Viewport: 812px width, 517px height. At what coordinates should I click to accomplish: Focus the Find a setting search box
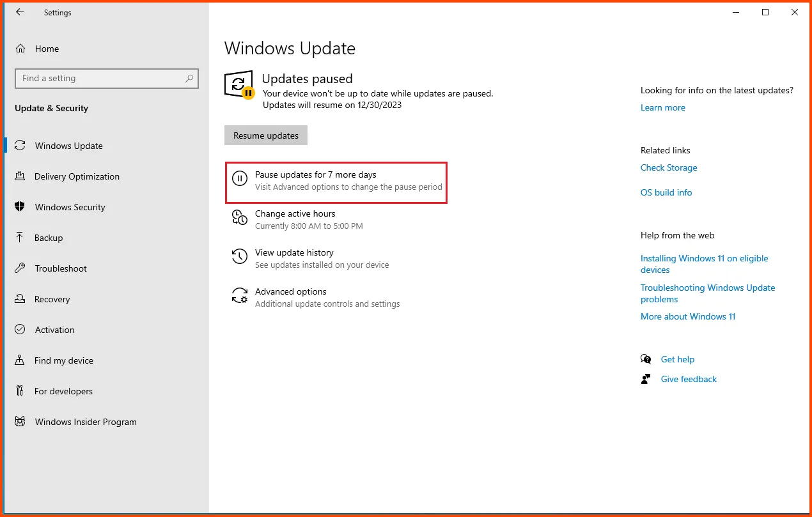[107, 79]
